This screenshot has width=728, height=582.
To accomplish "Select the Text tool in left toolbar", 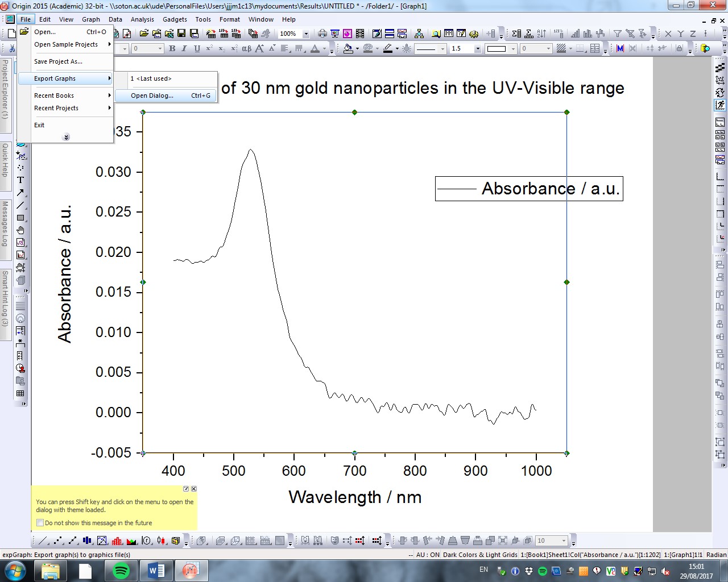I will click(x=20, y=180).
